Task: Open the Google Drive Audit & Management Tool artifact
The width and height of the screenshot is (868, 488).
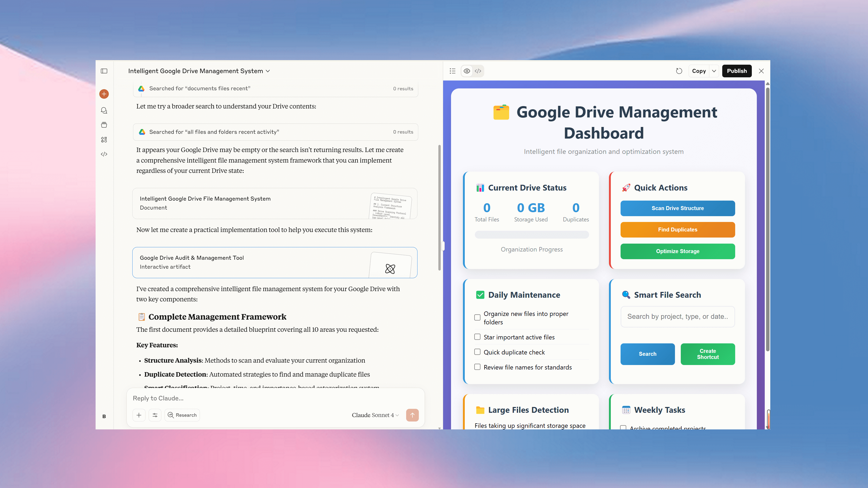Action: tap(275, 262)
